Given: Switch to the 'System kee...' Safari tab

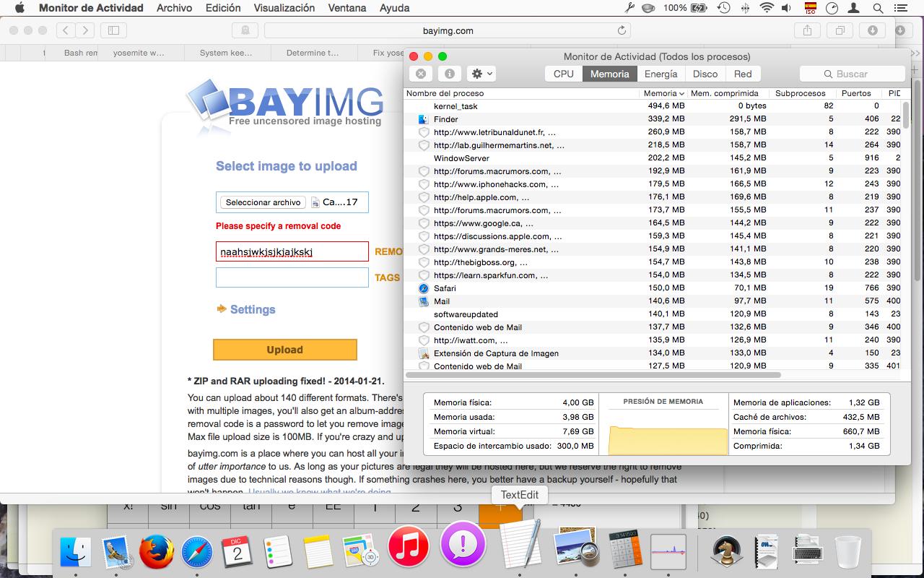Looking at the screenshot, I should [227, 53].
